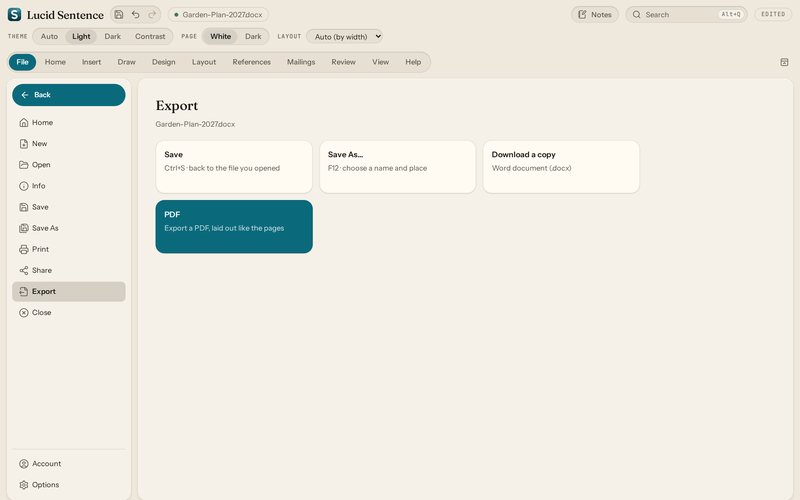Click the back arrow icon
800x500 pixels.
click(24, 95)
